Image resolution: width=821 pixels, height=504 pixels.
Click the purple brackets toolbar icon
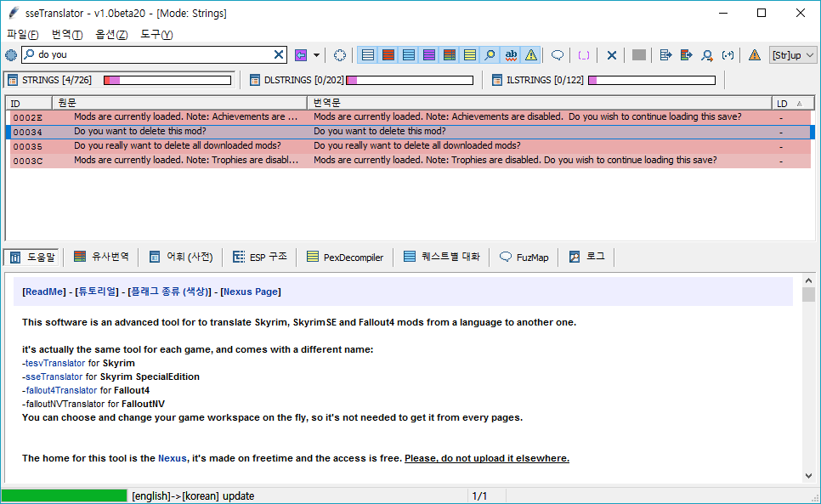[584, 55]
